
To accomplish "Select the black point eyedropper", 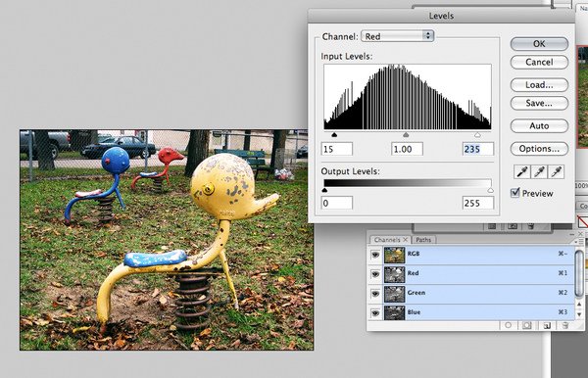I will pyautogui.click(x=521, y=172).
